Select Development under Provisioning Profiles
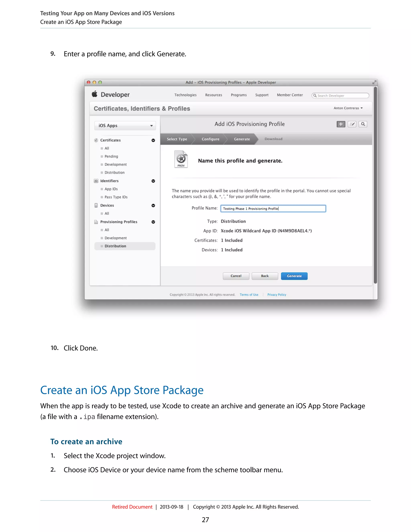 (x=115, y=238)
